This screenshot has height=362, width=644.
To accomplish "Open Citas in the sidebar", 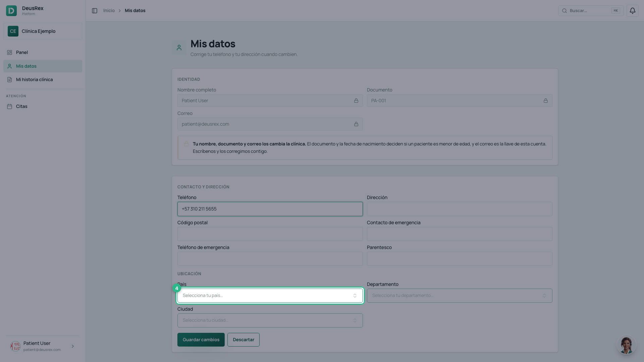I will click(43, 107).
